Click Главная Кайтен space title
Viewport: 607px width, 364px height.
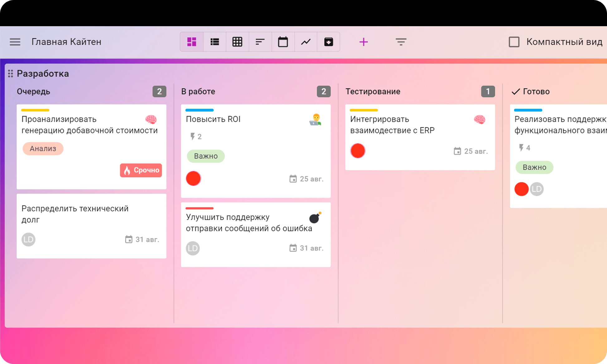[66, 42]
